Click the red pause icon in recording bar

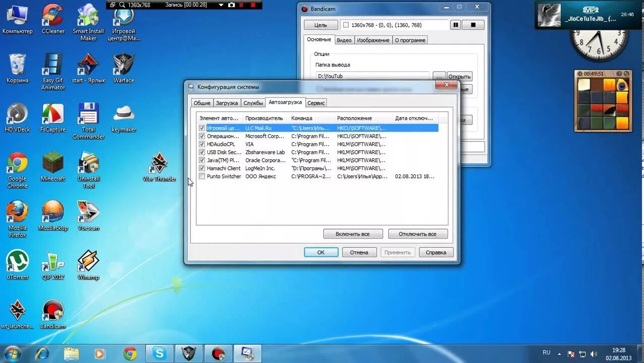[x=241, y=5]
